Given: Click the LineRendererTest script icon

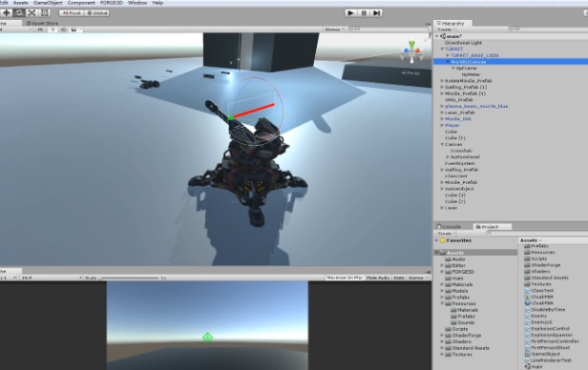Looking at the screenshot, I should click(x=527, y=360).
